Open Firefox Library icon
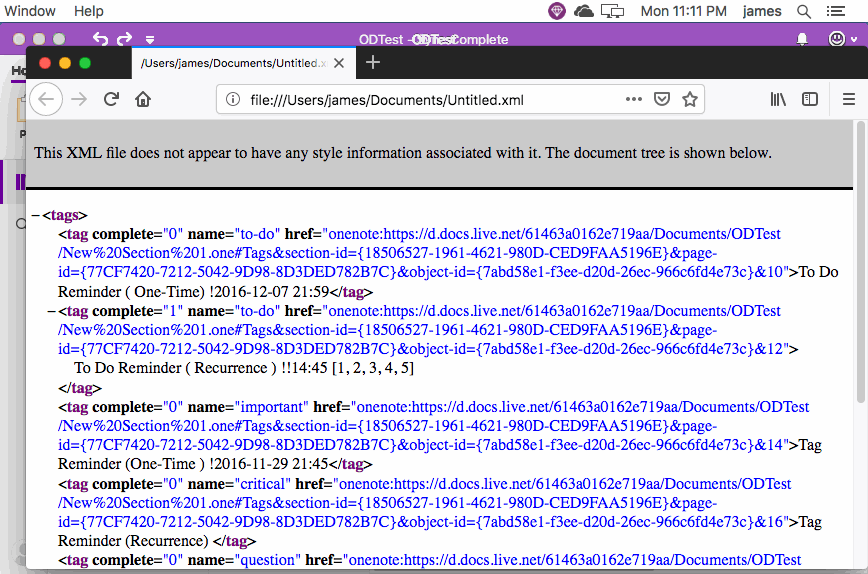 pos(778,99)
